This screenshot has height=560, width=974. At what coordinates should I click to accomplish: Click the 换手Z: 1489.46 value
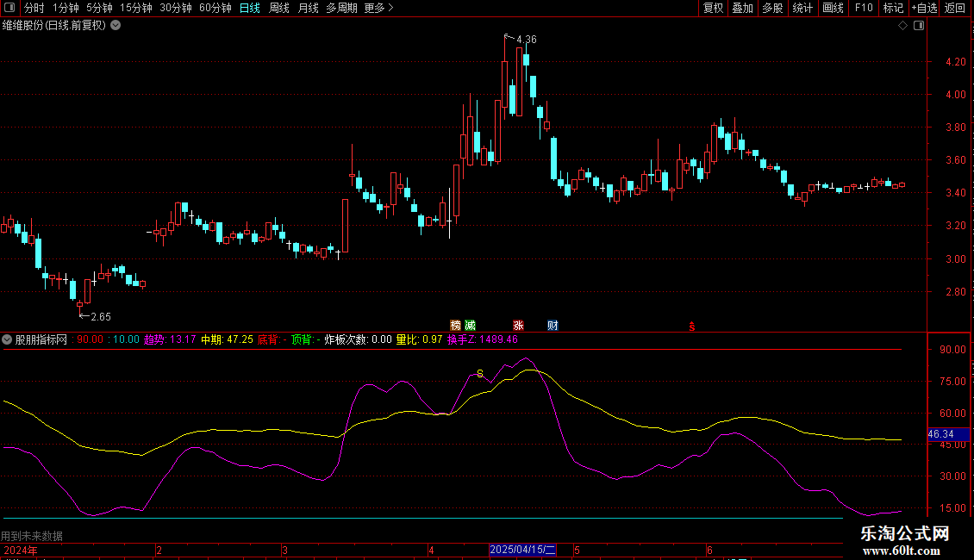pyautogui.click(x=483, y=339)
